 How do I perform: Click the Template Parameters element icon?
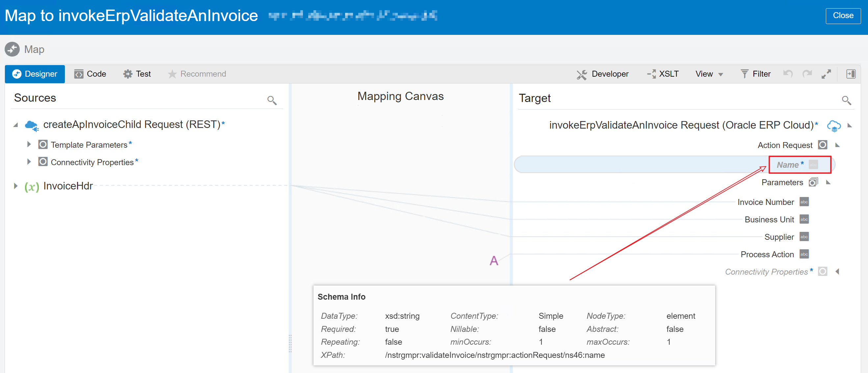(x=43, y=144)
